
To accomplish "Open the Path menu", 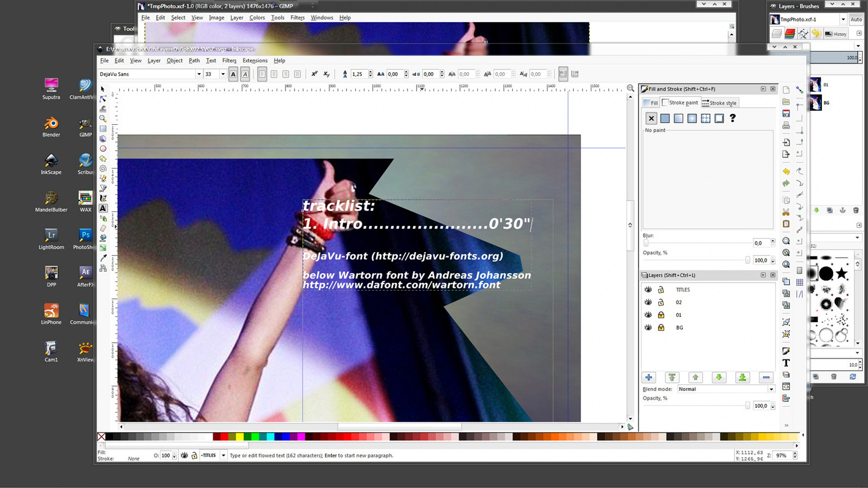I will [x=194, y=60].
